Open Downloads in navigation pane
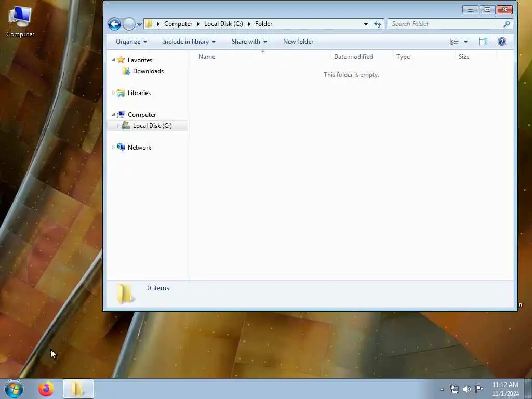 point(148,71)
